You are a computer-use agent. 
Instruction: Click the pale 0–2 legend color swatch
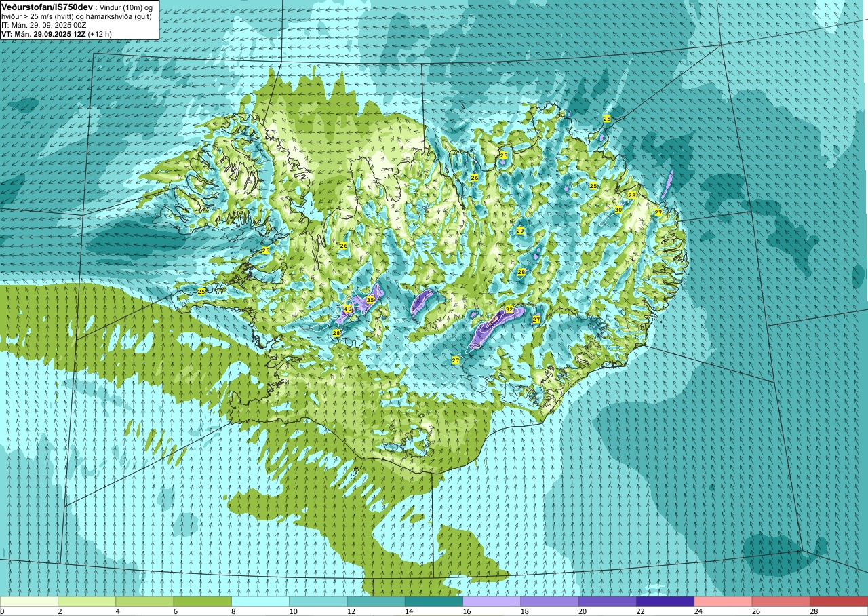point(29,601)
